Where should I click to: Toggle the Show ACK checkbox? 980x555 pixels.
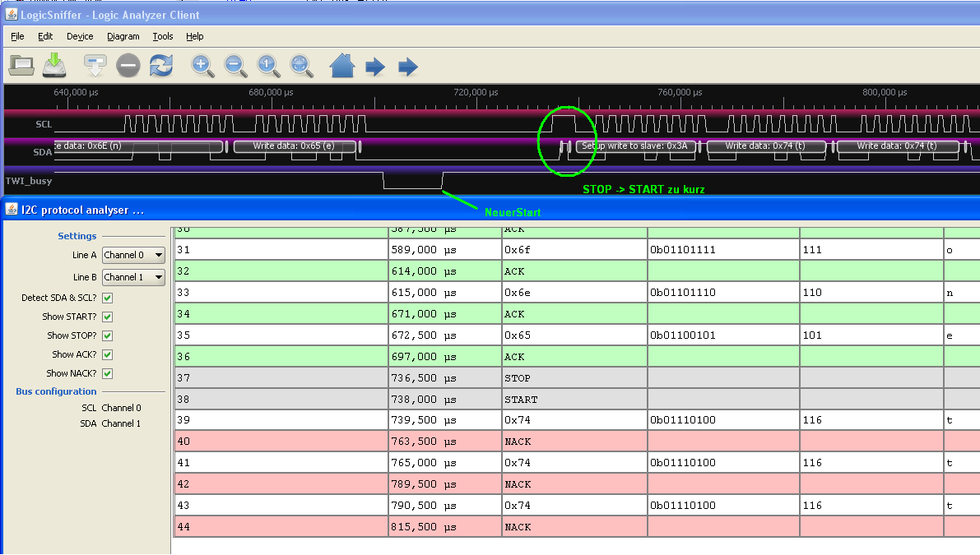(x=108, y=354)
